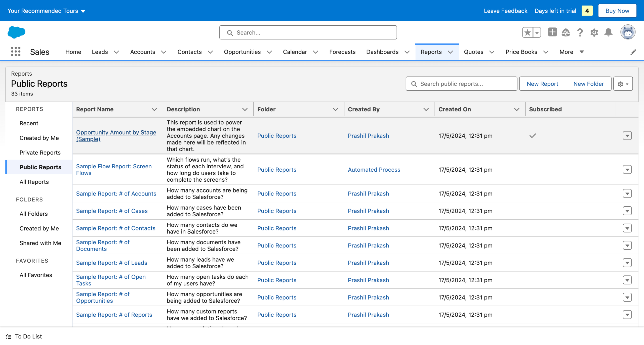Click magnifier icon in global search
644x345 pixels.
click(x=230, y=33)
